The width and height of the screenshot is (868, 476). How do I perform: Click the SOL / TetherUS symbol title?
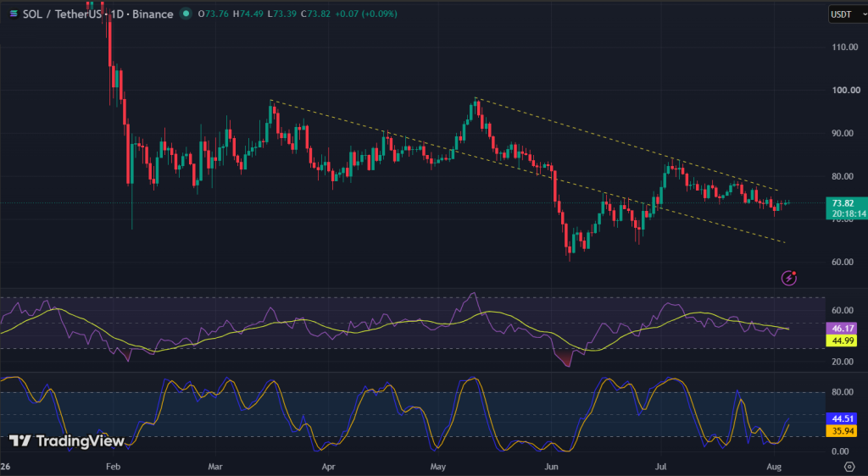(60, 14)
